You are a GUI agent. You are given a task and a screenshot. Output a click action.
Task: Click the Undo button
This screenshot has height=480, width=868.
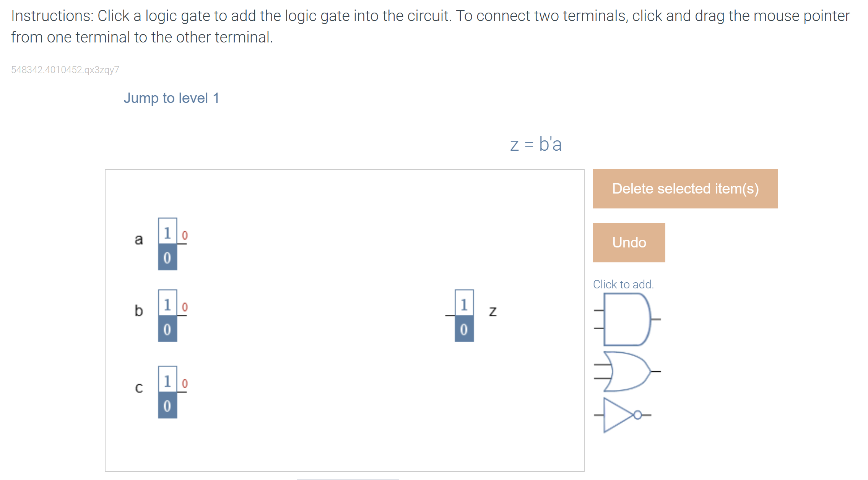(628, 242)
